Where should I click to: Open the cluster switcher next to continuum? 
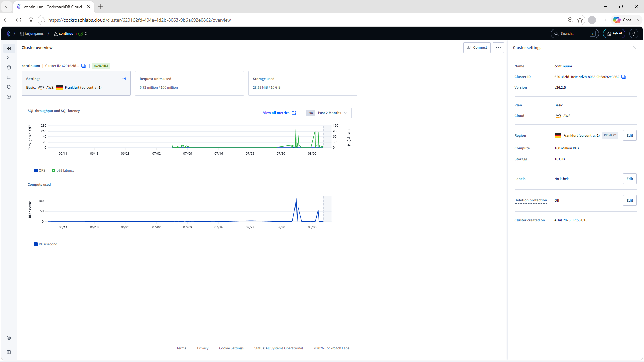tap(86, 34)
